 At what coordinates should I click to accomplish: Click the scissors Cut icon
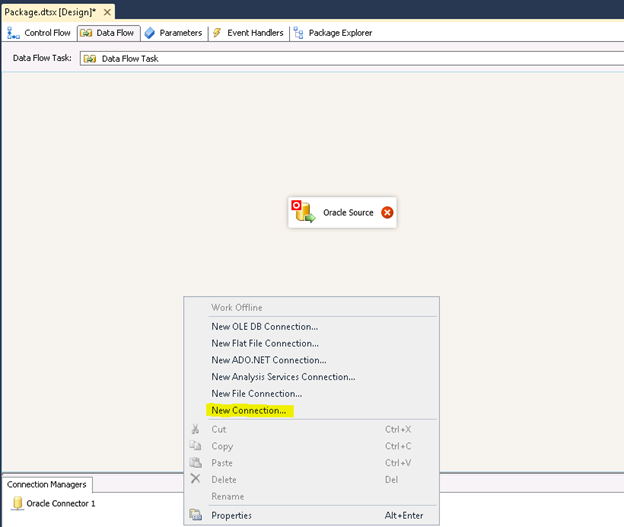[x=195, y=429]
